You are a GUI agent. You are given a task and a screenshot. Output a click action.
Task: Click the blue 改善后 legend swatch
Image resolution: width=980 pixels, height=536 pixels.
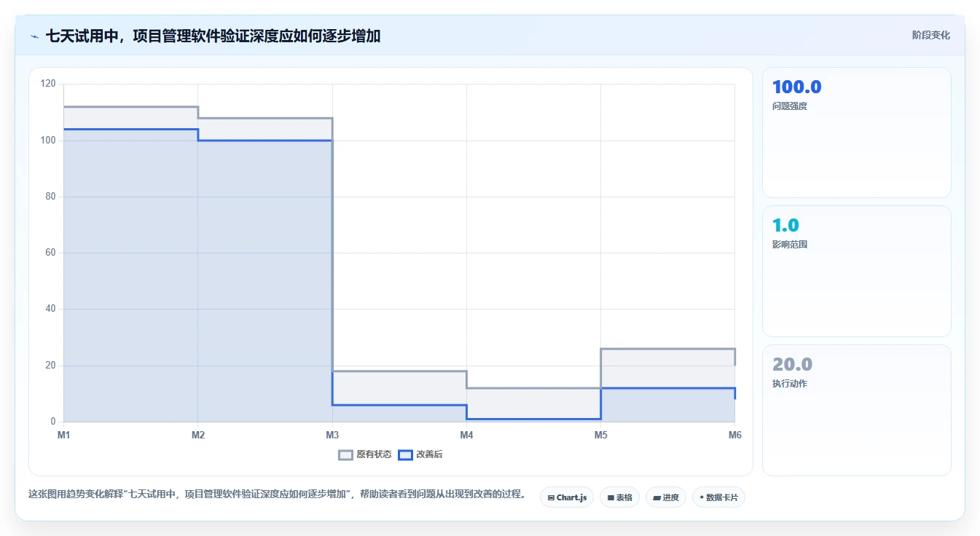click(x=405, y=455)
